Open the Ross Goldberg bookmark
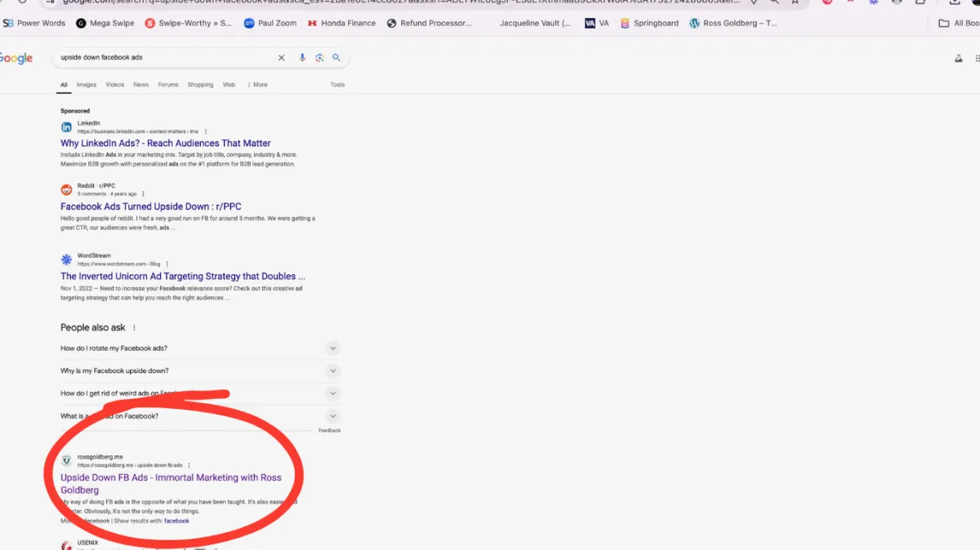This screenshot has height=550, width=980. tap(733, 24)
